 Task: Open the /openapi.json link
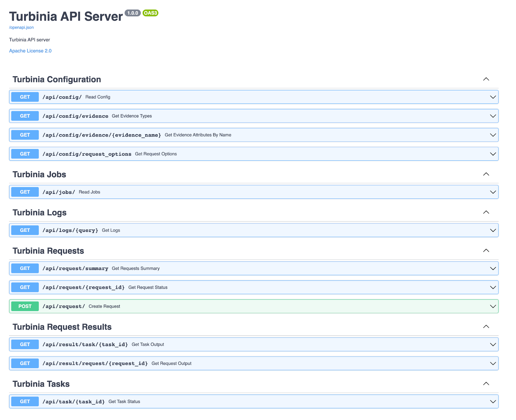point(21,27)
